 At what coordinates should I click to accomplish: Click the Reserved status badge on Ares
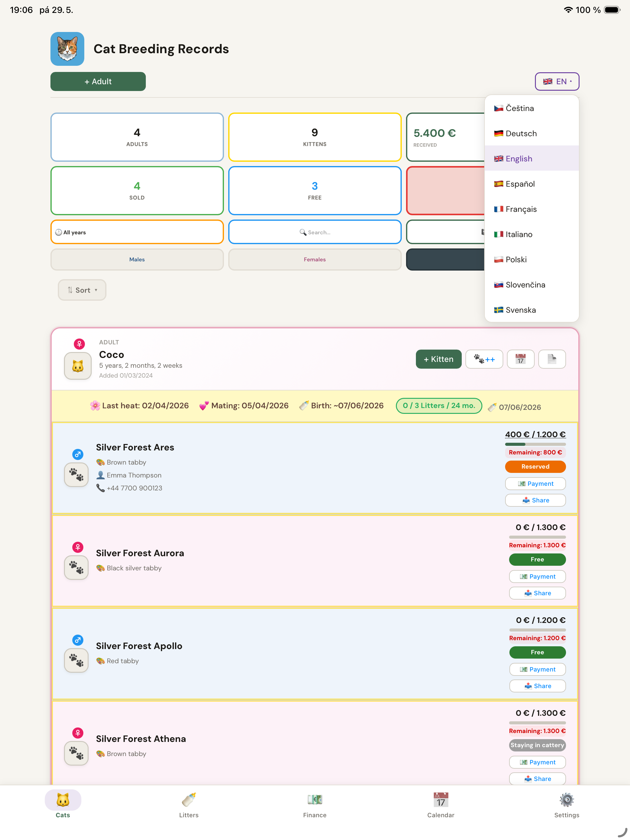point(535,466)
